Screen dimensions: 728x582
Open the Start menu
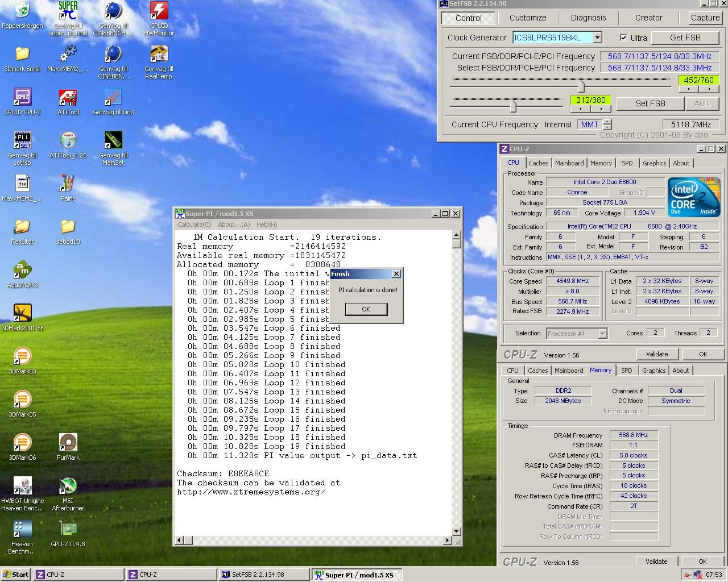coord(16,575)
